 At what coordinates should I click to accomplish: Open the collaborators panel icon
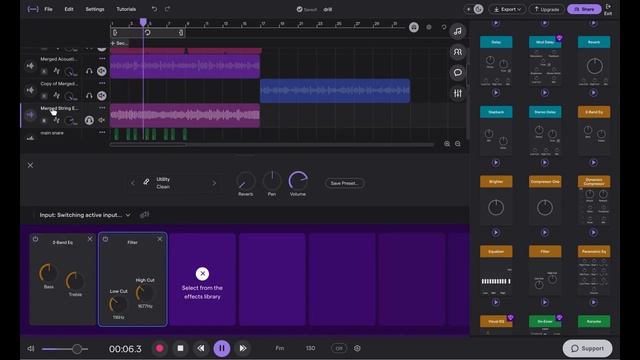[458, 52]
